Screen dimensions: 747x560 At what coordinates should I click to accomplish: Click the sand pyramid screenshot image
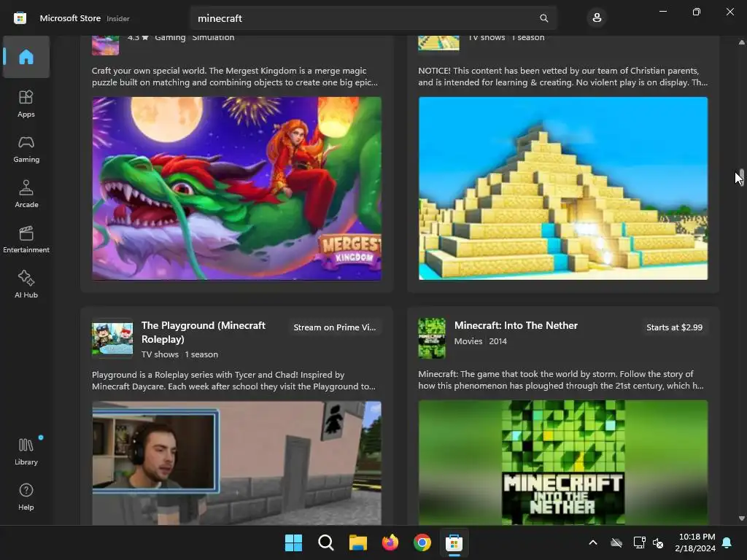click(x=563, y=189)
